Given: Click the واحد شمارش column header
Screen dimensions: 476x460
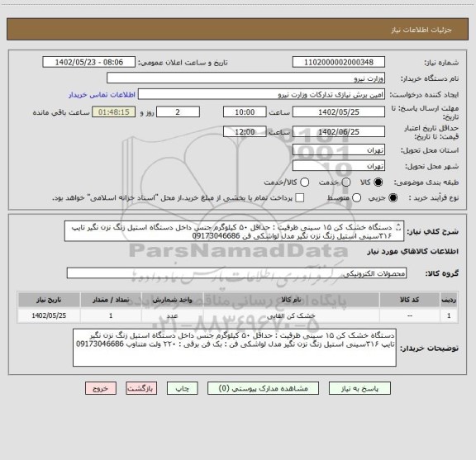Looking at the screenshot, I should pyautogui.click(x=172, y=300).
